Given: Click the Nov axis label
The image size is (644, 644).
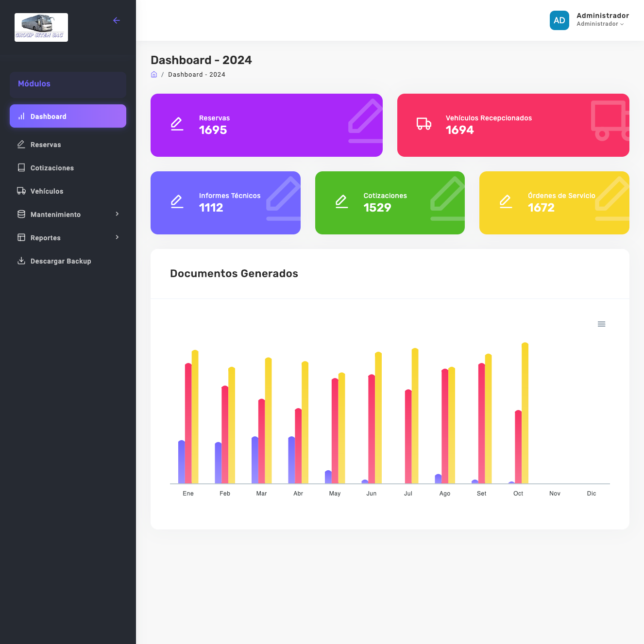Looking at the screenshot, I should tap(555, 494).
